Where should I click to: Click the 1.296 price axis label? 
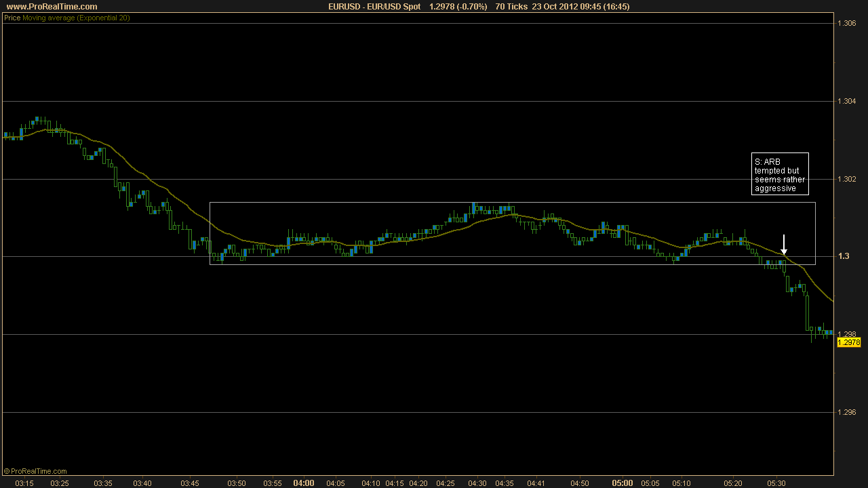pos(848,412)
